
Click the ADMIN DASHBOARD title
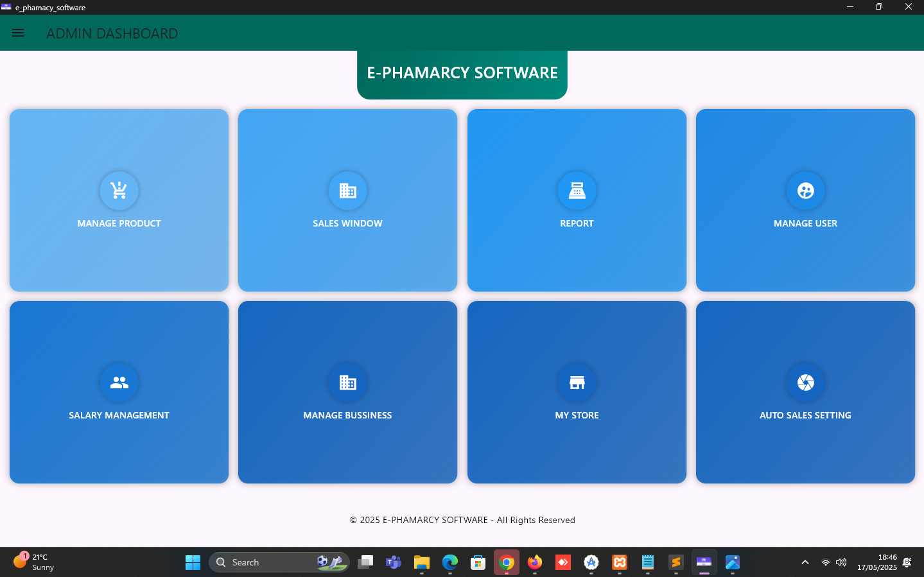(x=112, y=33)
